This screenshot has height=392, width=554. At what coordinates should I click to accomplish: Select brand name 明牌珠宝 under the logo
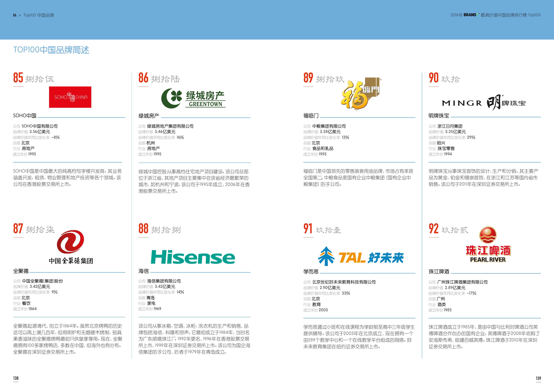439,116
